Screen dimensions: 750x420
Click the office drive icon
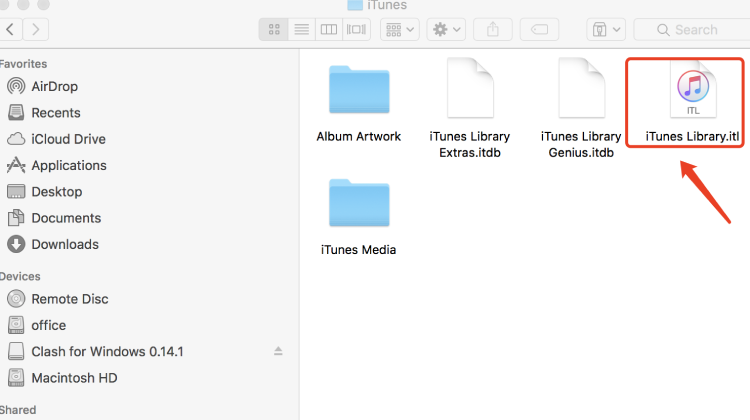click(16, 325)
